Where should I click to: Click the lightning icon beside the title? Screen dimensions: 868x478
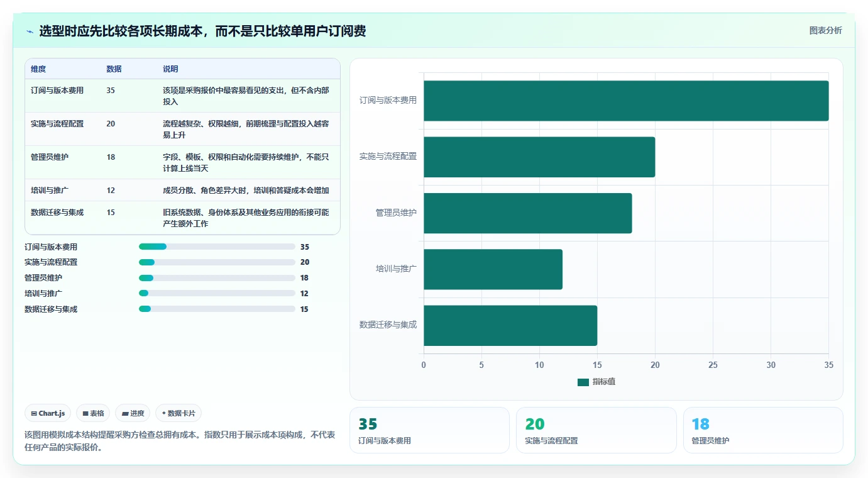coord(30,31)
